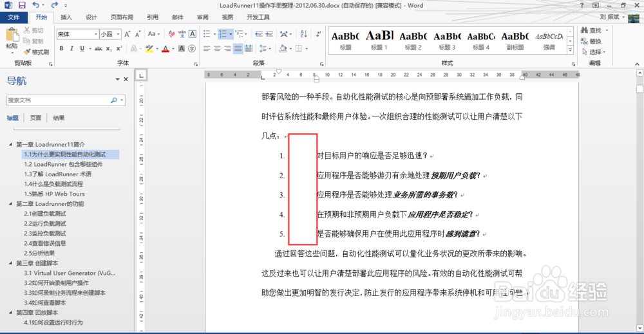This screenshot has width=644, height=334.
Task: Click the paragraph shading paint bucket
Action: [x=283, y=49]
